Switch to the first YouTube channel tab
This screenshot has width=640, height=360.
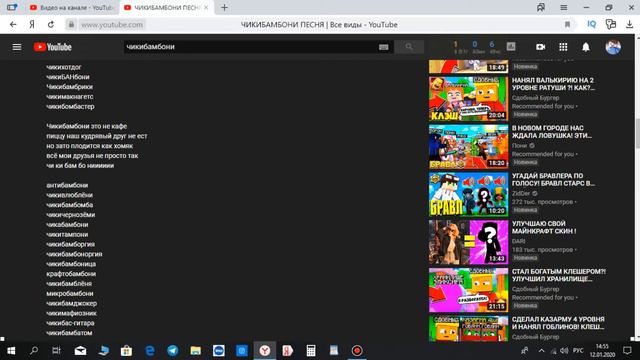[72, 7]
